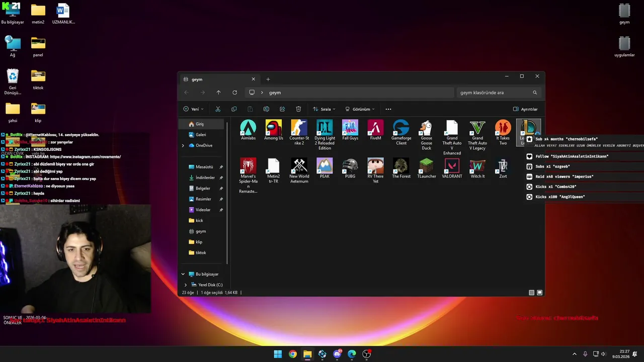
Task: Click the RV There Yet icon
Action: tap(375, 171)
